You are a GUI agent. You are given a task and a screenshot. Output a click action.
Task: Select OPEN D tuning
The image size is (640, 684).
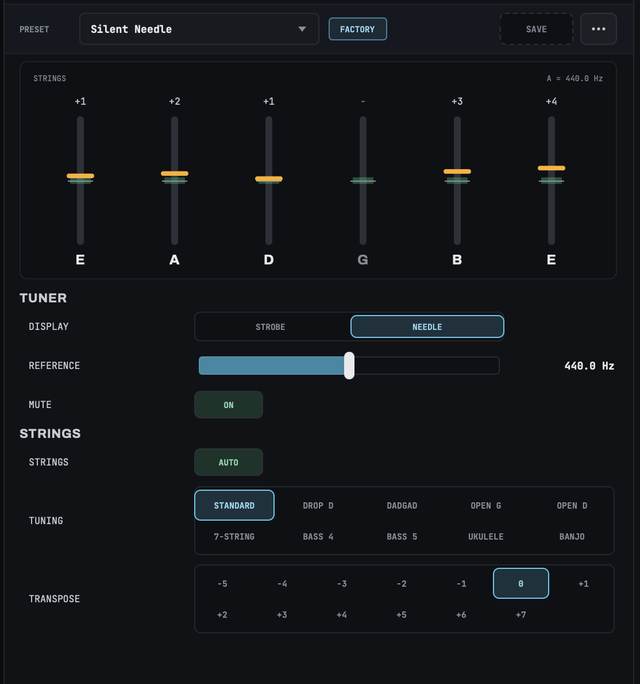click(572, 506)
